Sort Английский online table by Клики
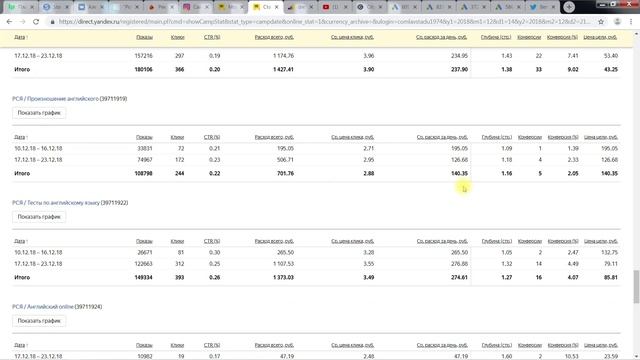The image size is (640, 360). tap(177, 345)
